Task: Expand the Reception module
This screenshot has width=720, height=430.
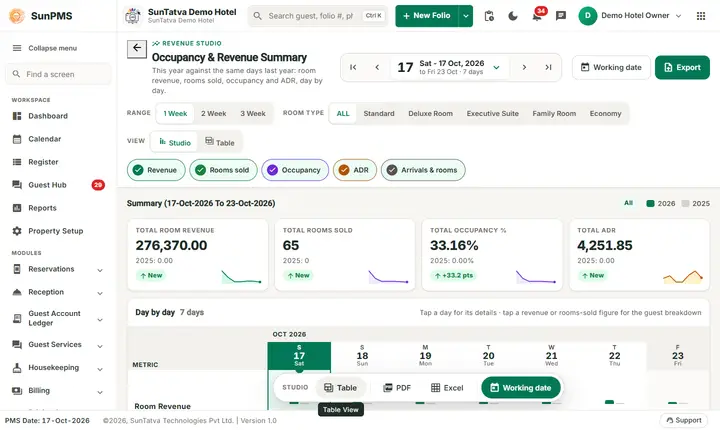Action: (x=57, y=292)
